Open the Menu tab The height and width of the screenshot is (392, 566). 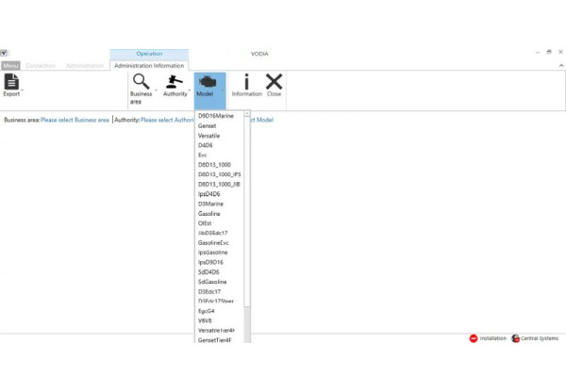click(x=10, y=65)
